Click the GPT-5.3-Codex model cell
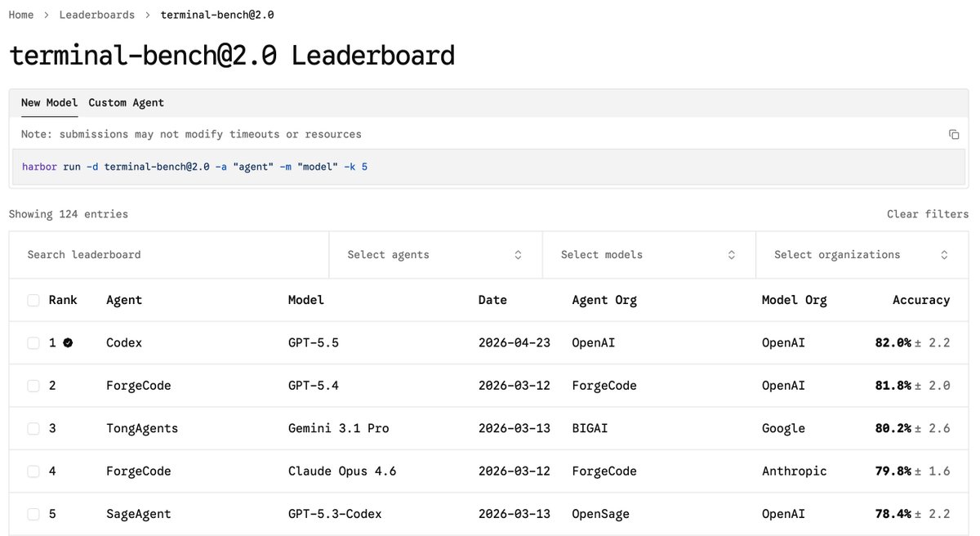This screenshot has height=536, width=980. 335,514
